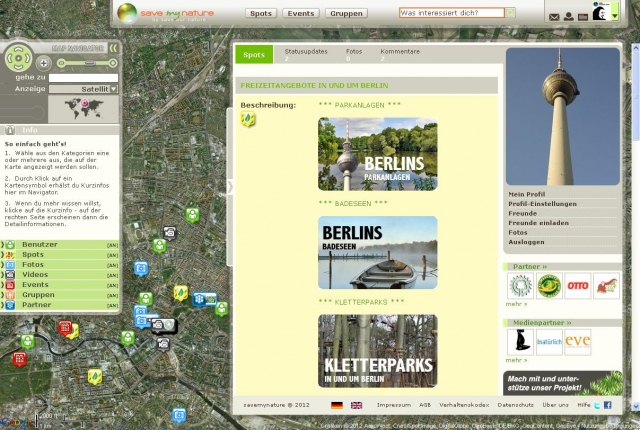This screenshot has width=640, height=430.
Task: Switch to the Kommentare tab
Action: click(400, 54)
